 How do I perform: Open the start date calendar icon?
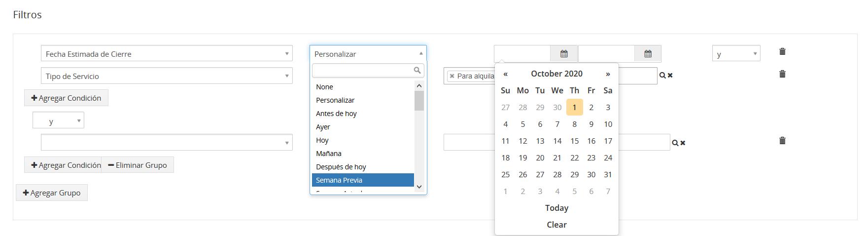564,54
